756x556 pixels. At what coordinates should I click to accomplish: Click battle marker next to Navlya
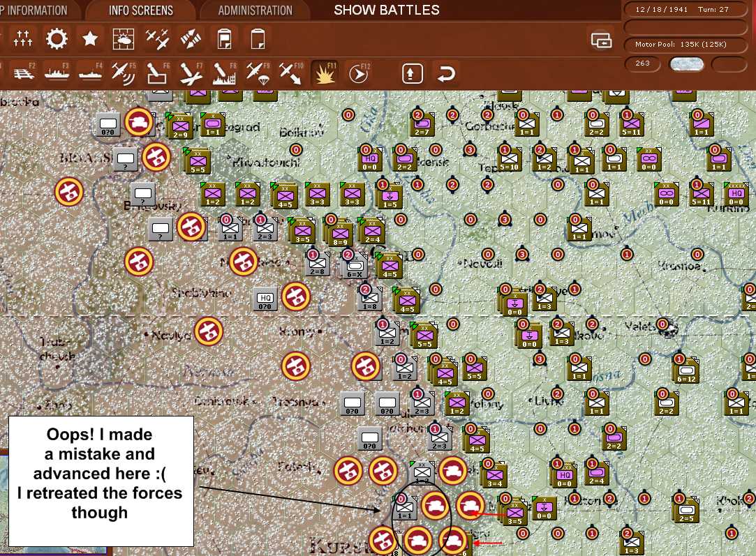(208, 331)
